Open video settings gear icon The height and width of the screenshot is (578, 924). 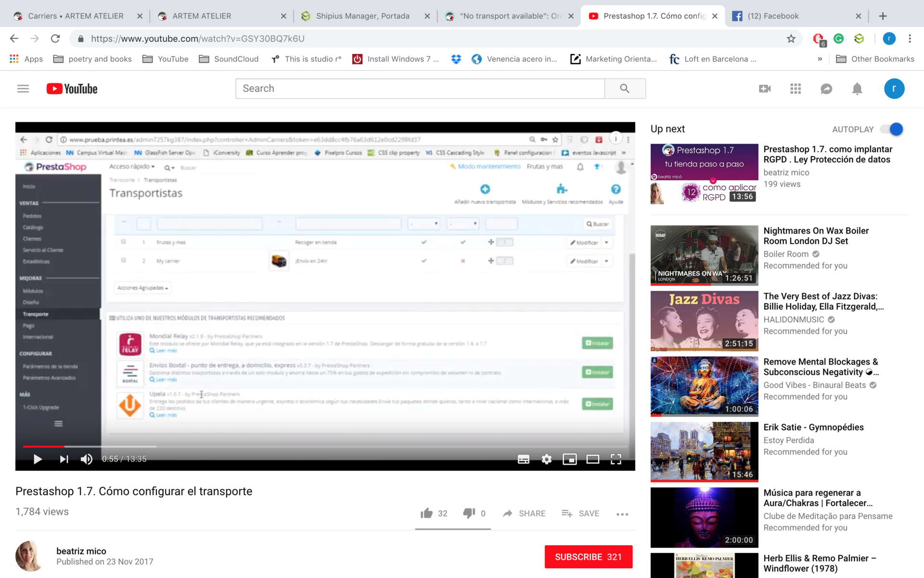coord(546,459)
